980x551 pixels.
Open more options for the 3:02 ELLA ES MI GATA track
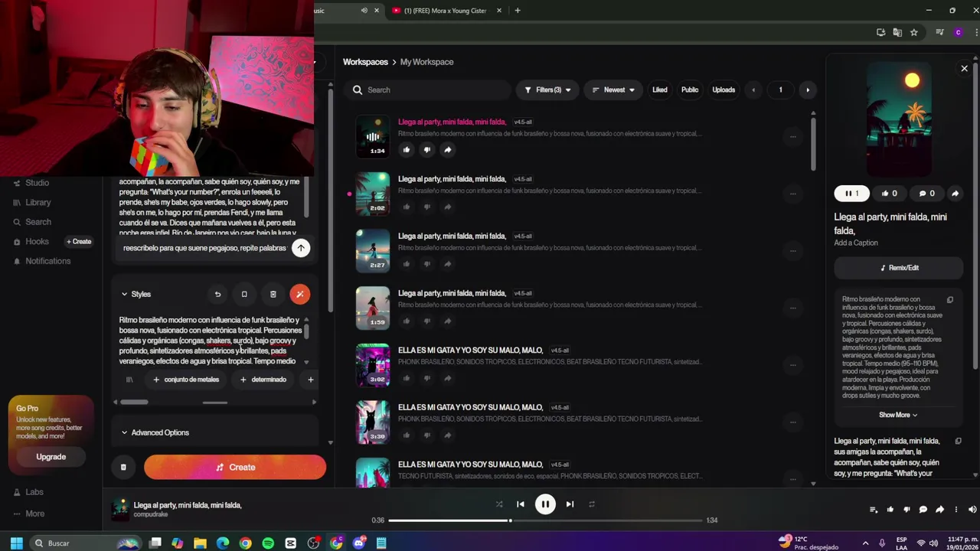click(x=793, y=365)
